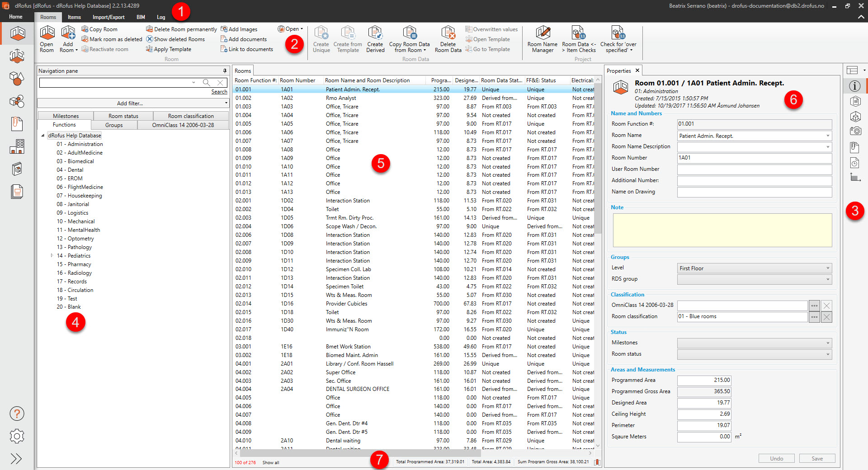Click the camera icon in right sidebar
The height and width of the screenshot is (470, 868).
pos(855,131)
